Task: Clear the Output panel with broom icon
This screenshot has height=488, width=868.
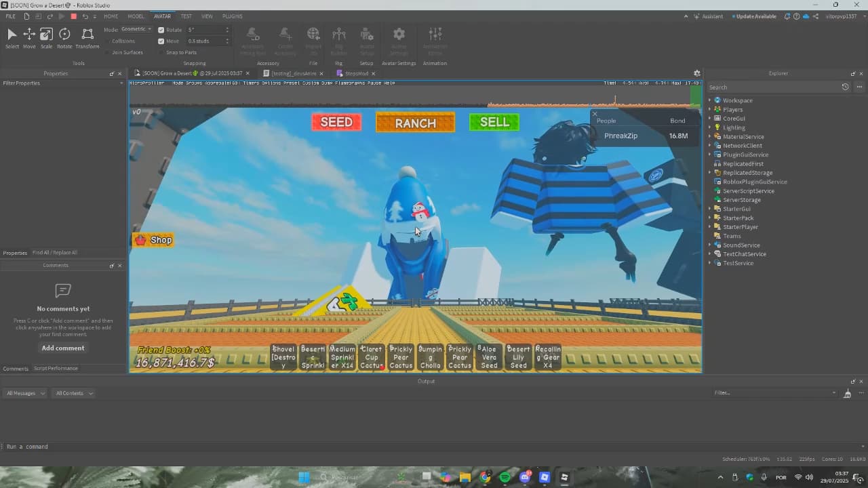Action: coord(847,393)
